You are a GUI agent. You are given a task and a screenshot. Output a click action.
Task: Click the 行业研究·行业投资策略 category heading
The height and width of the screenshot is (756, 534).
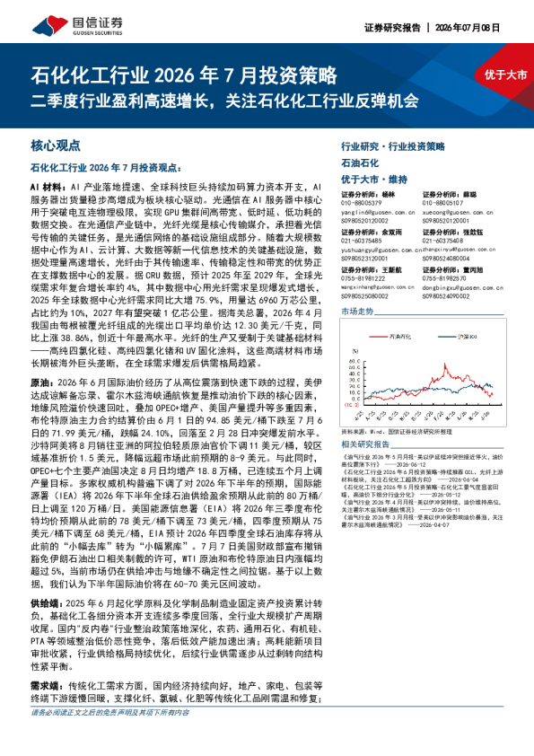click(x=393, y=146)
